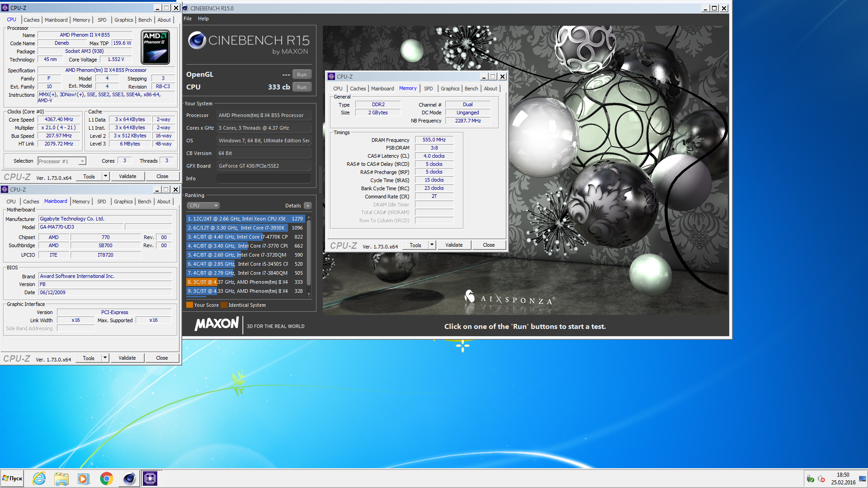Select the Memory tab in the top CPU-Z window

pos(81,20)
